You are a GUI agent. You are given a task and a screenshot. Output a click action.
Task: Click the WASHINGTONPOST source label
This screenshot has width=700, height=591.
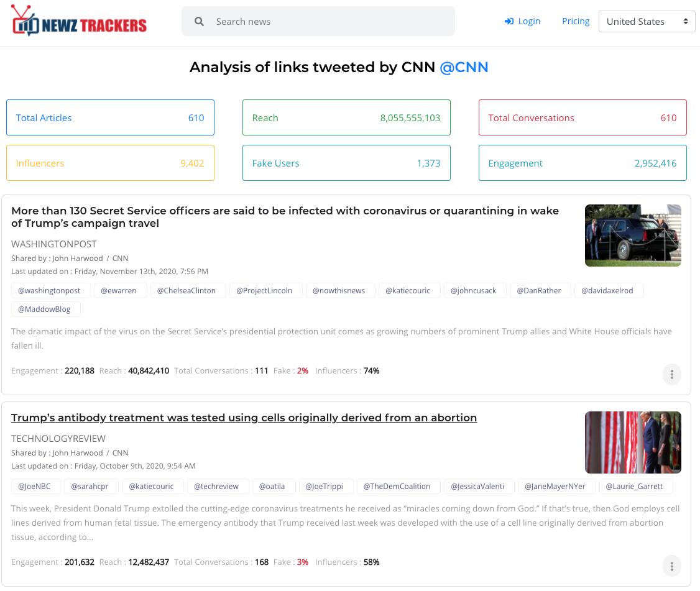(x=54, y=244)
